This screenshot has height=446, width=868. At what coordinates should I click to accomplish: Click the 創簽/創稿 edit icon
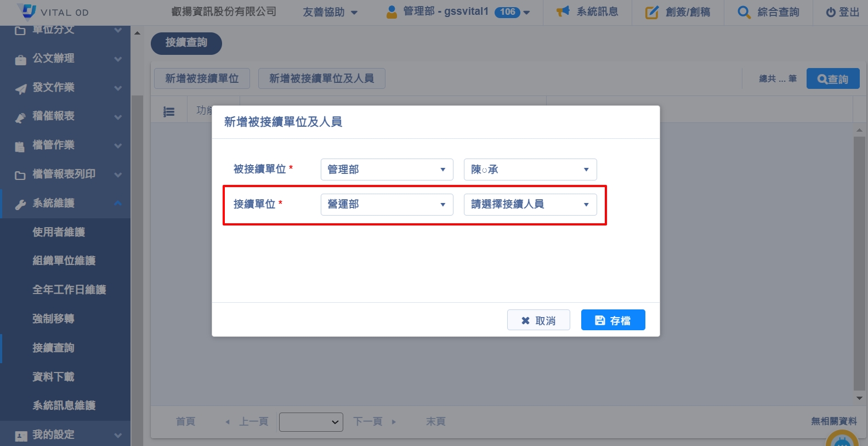651,12
